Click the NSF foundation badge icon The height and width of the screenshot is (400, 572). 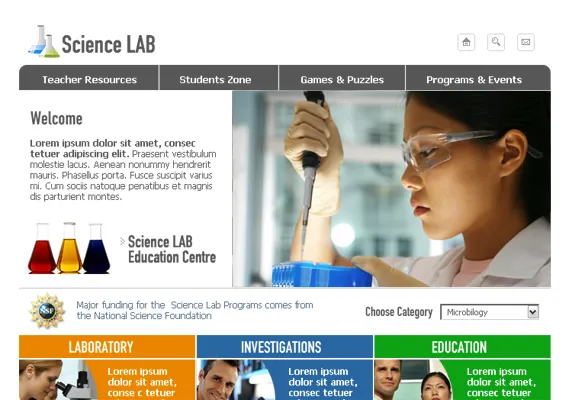click(x=47, y=311)
